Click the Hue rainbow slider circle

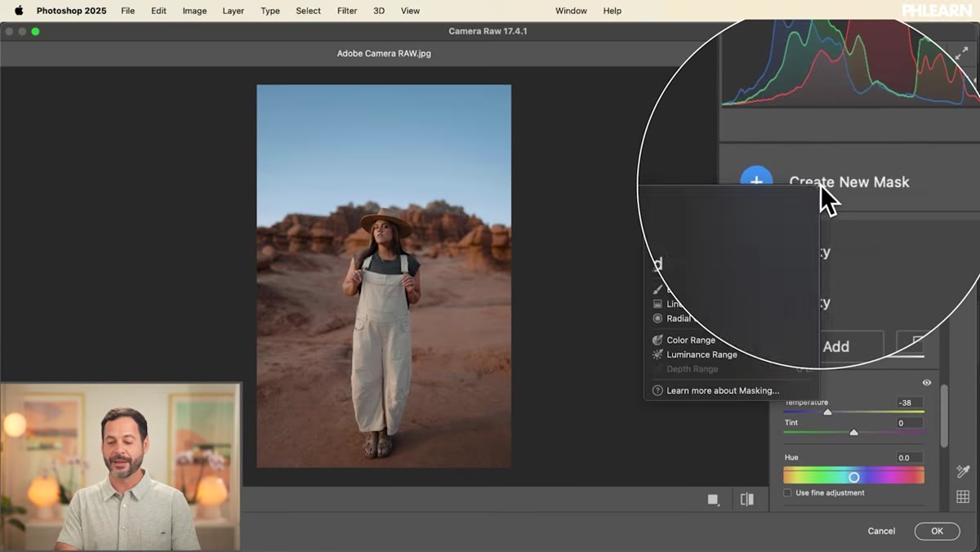tap(853, 476)
